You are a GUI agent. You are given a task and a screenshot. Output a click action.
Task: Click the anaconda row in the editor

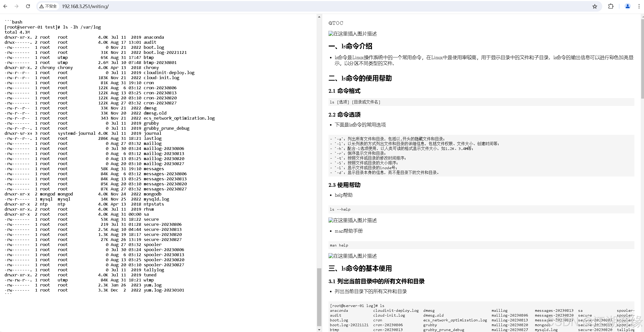[x=84, y=37]
